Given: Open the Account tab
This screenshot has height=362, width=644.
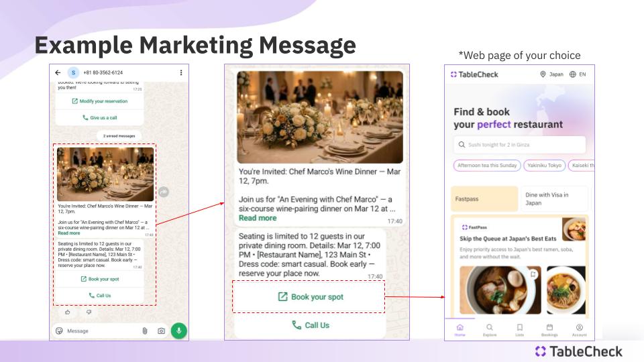Looking at the screenshot, I should (580, 330).
